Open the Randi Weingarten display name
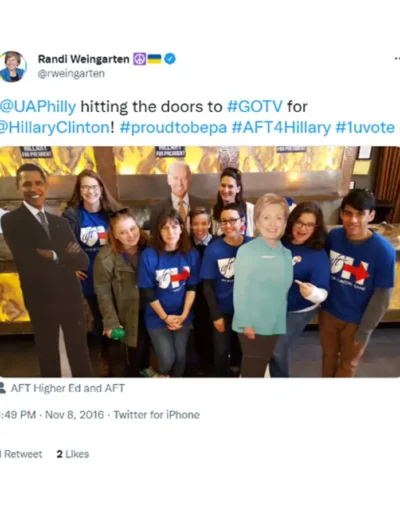This screenshot has width=400, height=516. (83, 59)
